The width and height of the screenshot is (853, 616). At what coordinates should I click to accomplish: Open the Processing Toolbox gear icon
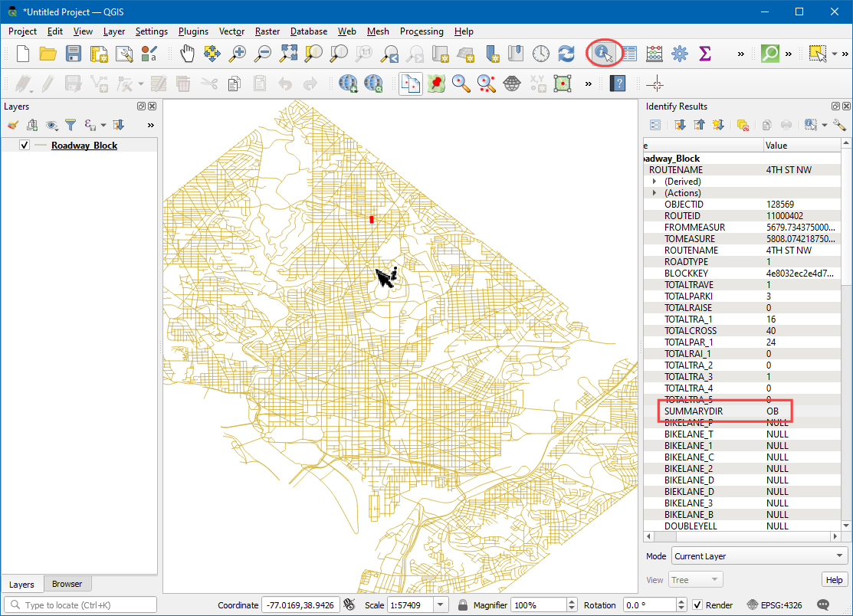pyautogui.click(x=679, y=54)
